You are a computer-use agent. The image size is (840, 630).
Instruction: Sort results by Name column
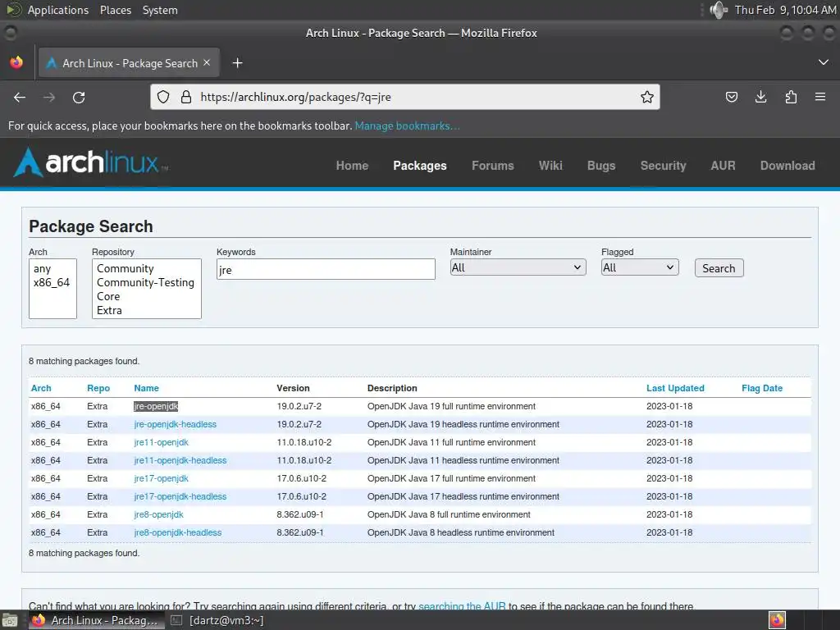pyautogui.click(x=146, y=388)
